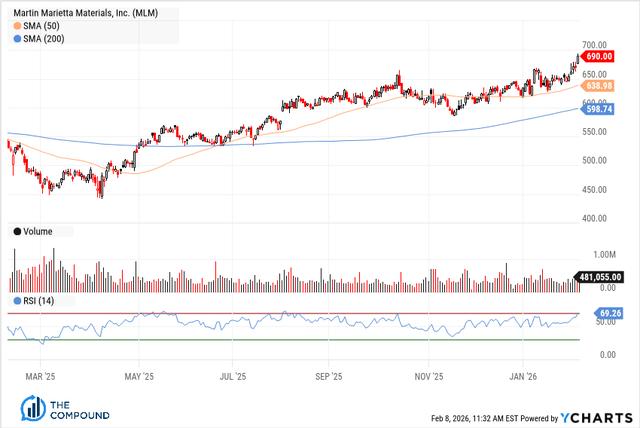The width and height of the screenshot is (640, 428).
Task: Select the SEP '25 date axis label
Action: click(329, 377)
